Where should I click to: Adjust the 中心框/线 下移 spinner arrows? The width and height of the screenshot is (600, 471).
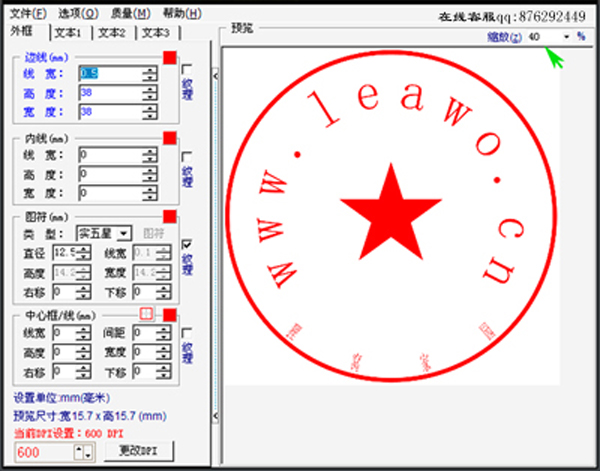163,371
